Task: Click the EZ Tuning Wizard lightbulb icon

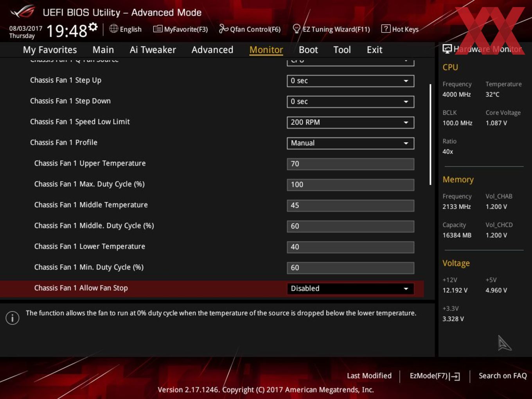Action: pos(297,29)
